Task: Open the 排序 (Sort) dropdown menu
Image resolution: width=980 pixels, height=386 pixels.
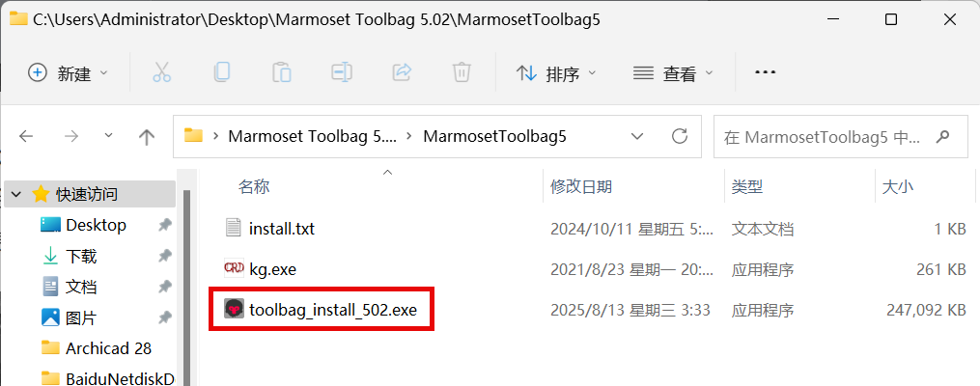Action: [x=555, y=74]
